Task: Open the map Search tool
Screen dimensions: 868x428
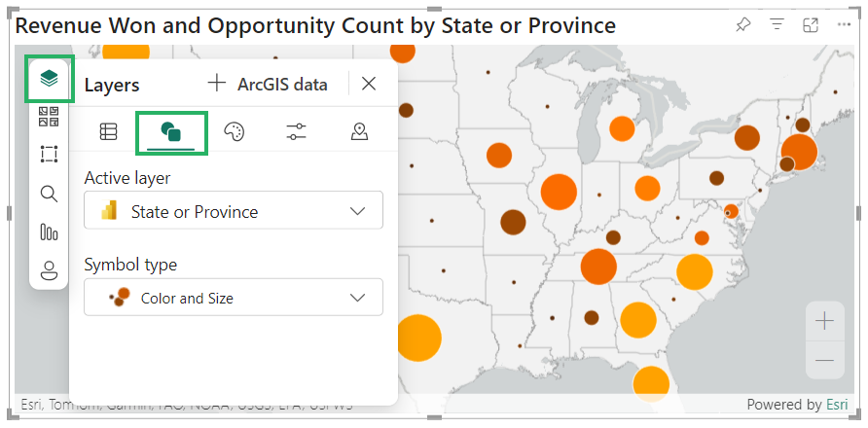Action: 49,194
